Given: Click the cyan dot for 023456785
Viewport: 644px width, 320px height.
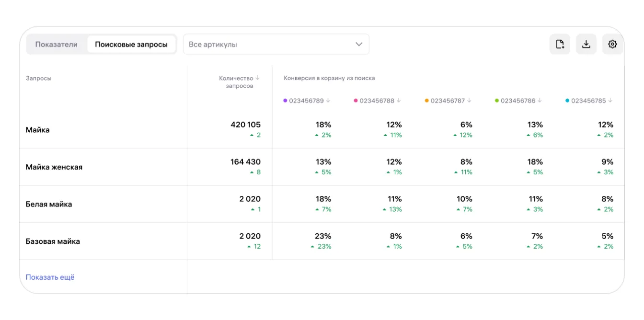Looking at the screenshot, I should coord(567,101).
